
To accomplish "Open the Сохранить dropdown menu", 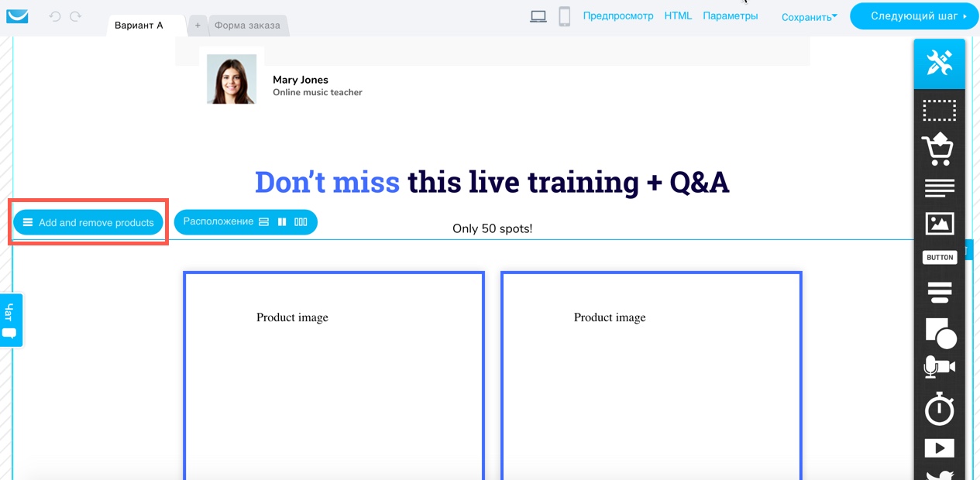I will pyautogui.click(x=809, y=17).
